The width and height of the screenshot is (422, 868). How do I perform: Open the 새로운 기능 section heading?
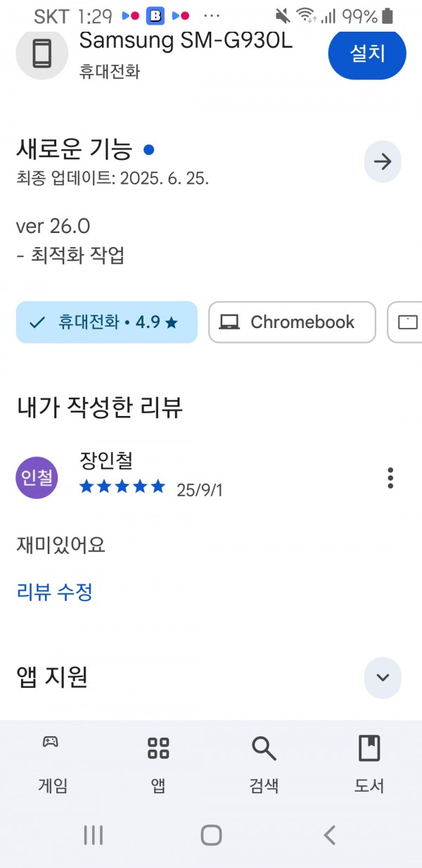74,149
